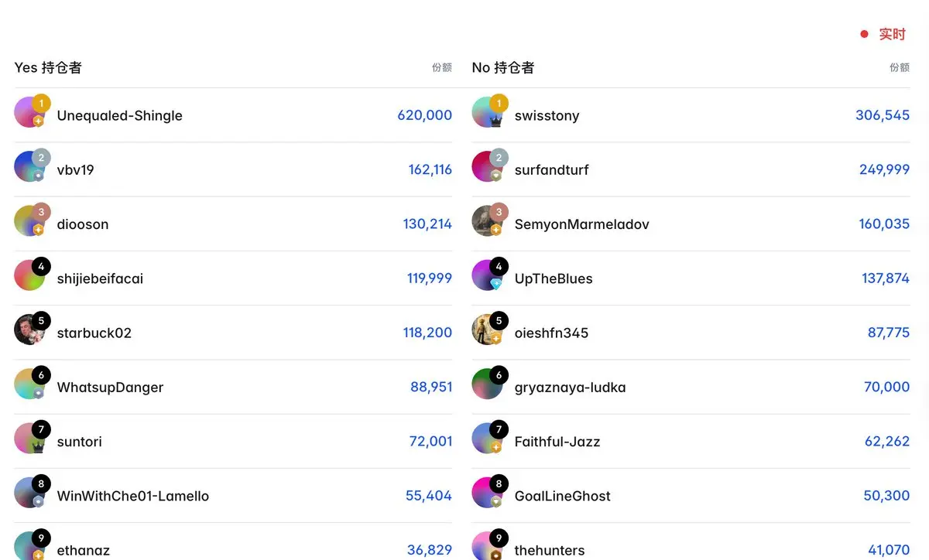Screen dimensions: 929x560
Task: Open shijiebeifacai's avatar
Action: (x=29, y=275)
